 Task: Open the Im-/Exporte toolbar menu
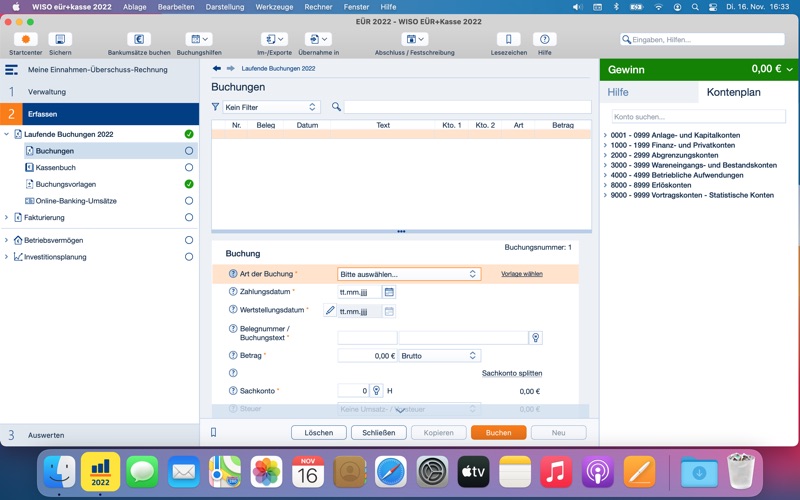coord(274,39)
